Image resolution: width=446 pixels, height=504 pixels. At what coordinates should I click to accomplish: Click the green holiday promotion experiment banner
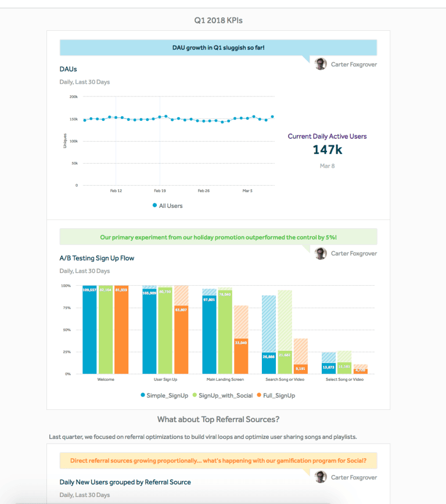pos(218,237)
